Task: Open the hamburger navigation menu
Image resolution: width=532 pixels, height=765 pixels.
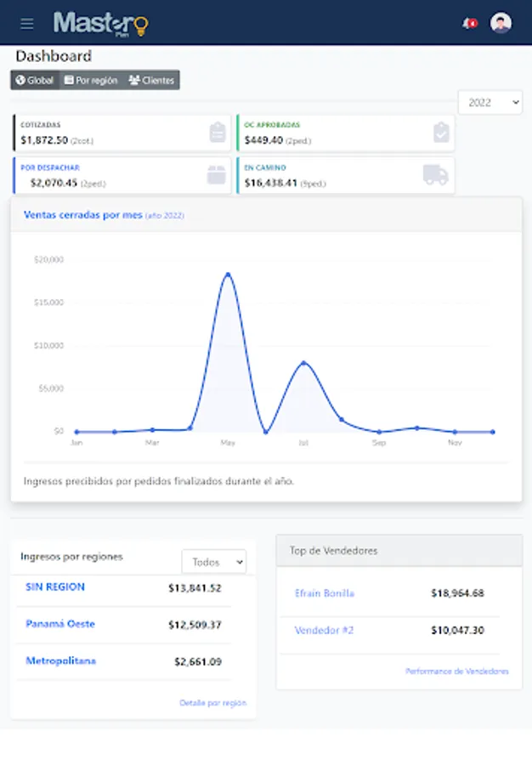Action: click(27, 24)
